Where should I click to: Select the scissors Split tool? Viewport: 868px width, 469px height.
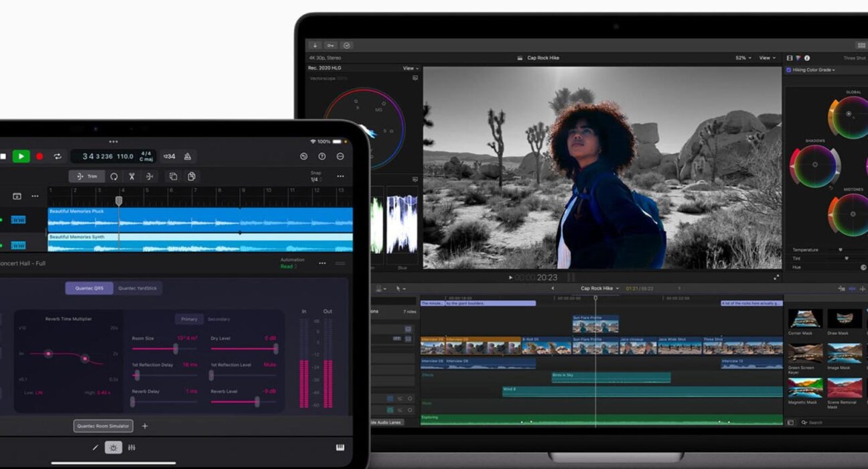pos(132,176)
